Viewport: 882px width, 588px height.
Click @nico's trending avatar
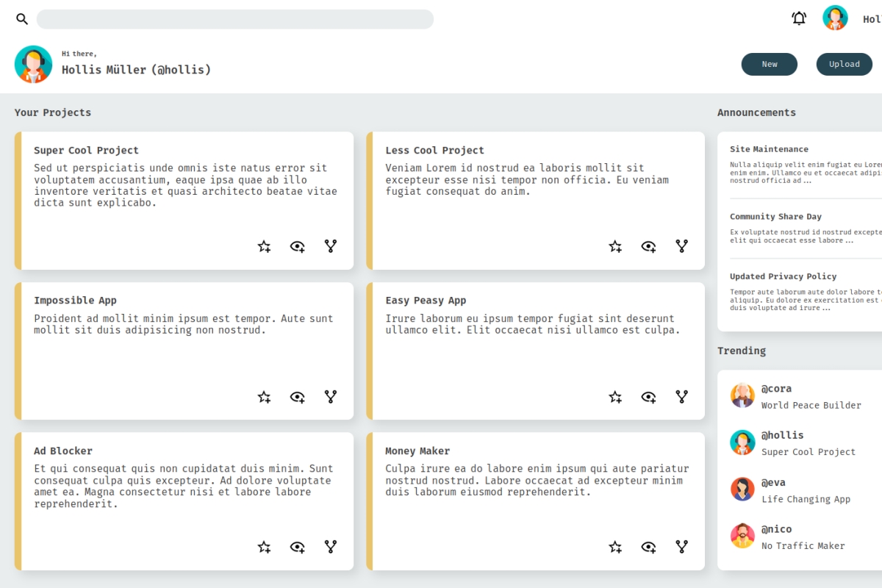[x=742, y=536]
